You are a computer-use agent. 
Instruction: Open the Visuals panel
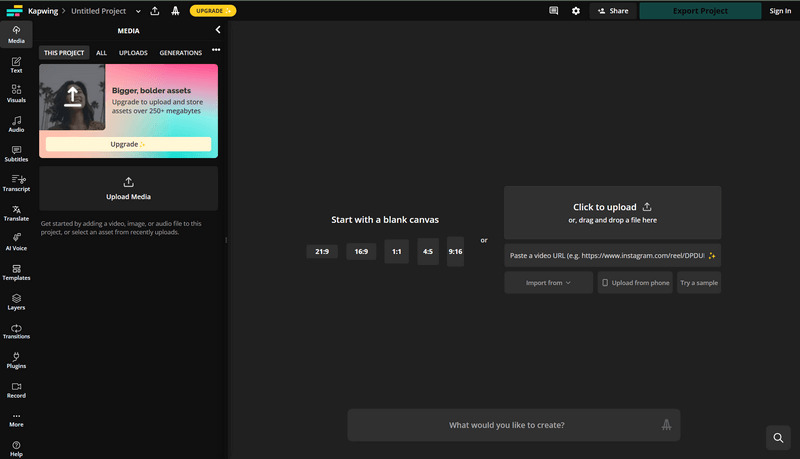(16, 94)
